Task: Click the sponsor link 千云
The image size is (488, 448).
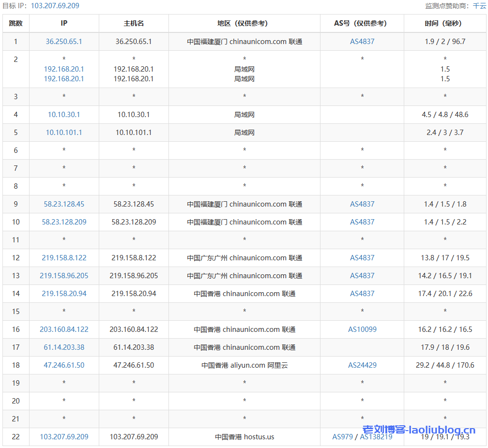Action: click(x=479, y=6)
